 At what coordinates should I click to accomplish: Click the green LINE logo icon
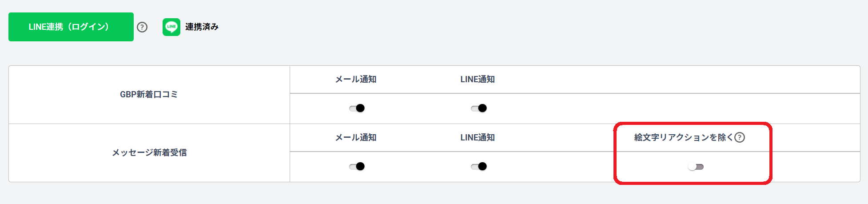171,27
